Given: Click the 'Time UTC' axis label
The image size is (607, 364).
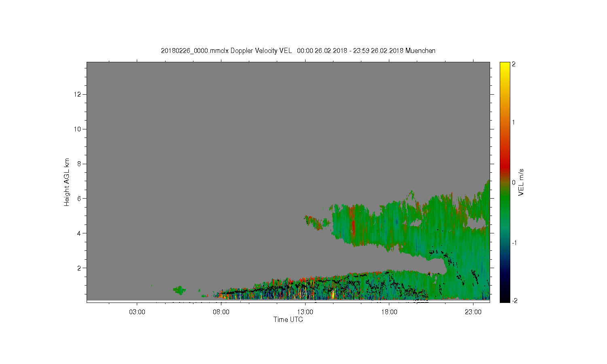Looking at the screenshot, I should pyautogui.click(x=288, y=320).
